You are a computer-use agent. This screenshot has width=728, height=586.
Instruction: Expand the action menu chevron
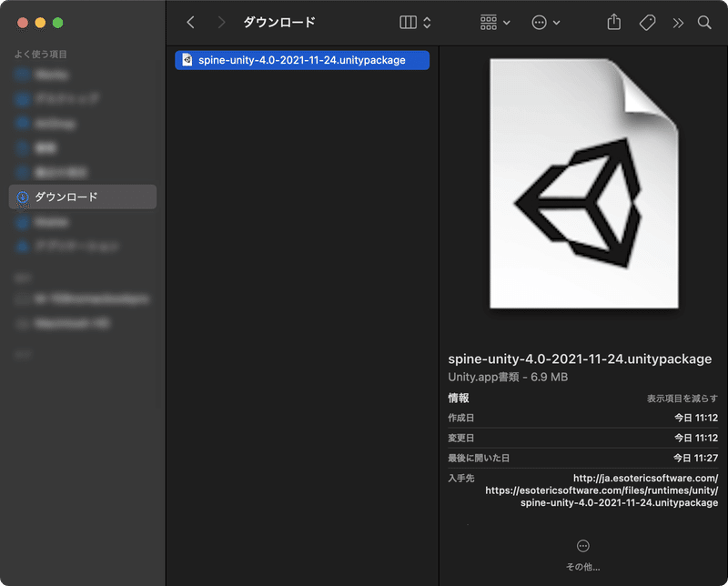(556, 23)
